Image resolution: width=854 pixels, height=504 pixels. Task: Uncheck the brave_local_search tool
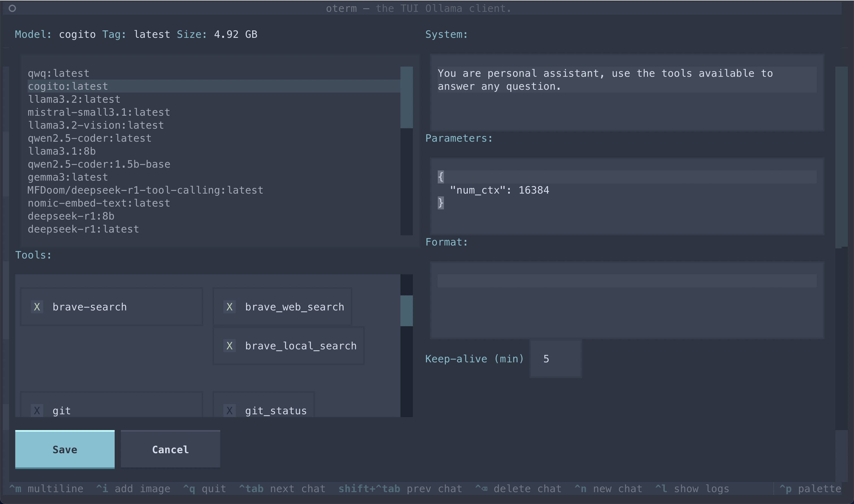click(229, 346)
